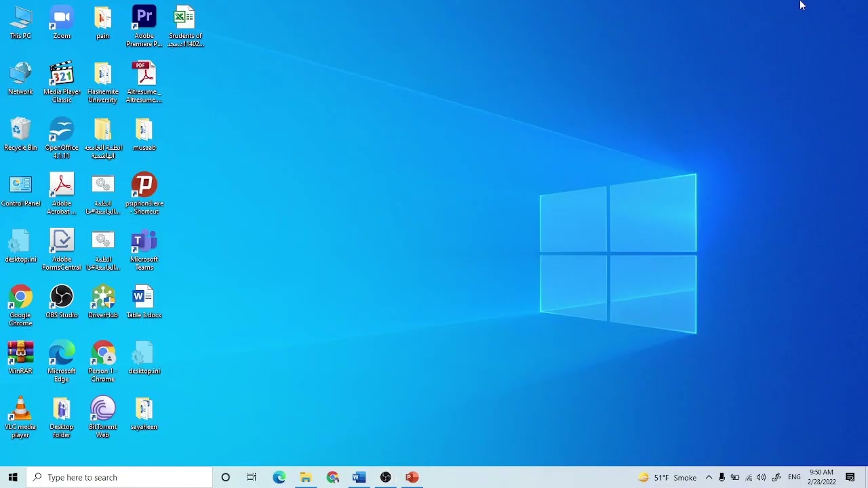
Task: Select the OBS Studio desktop shortcut
Action: (x=62, y=302)
